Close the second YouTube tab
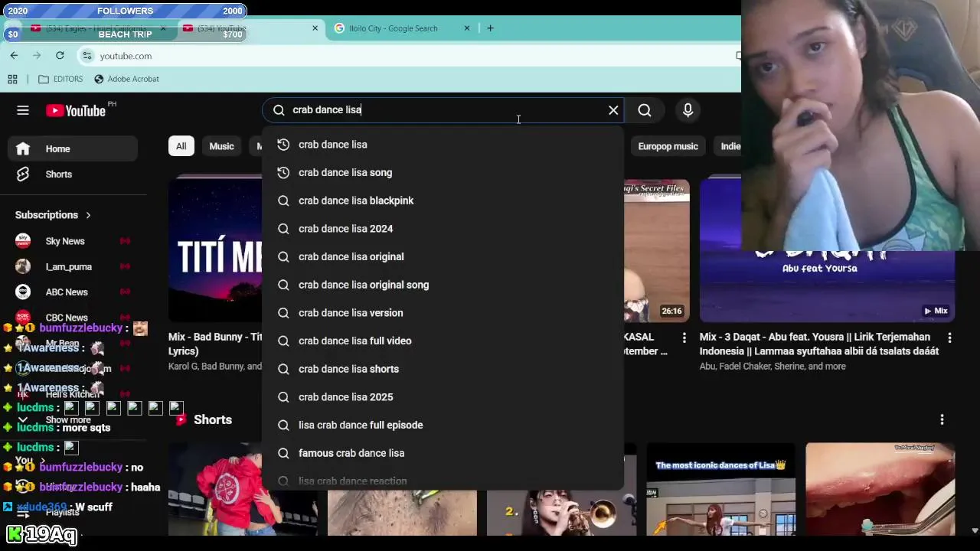The width and height of the screenshot is (980, 551). coord(315,28)
